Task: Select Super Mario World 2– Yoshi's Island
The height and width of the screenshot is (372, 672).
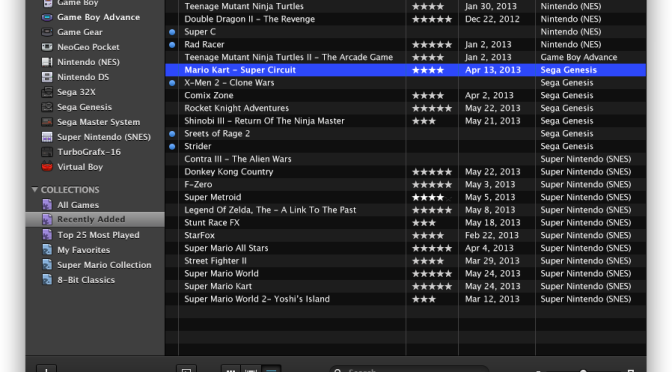Action: pos(257,299)
